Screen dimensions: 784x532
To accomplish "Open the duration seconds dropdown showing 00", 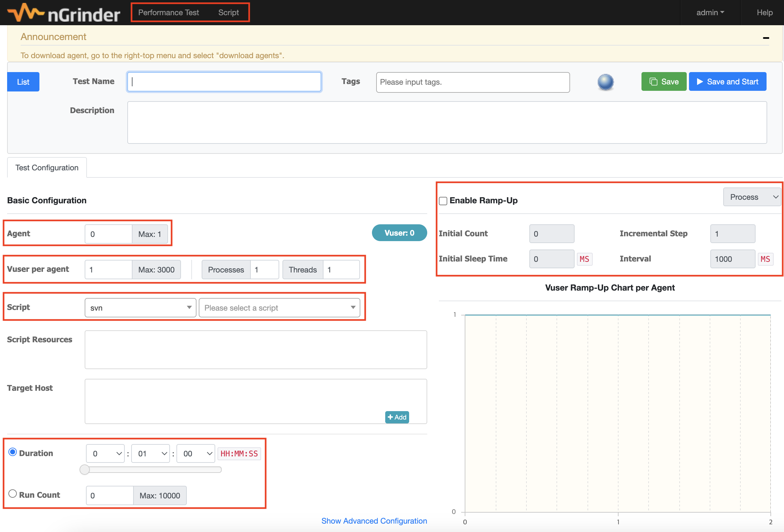I will [x=196, y=453].
